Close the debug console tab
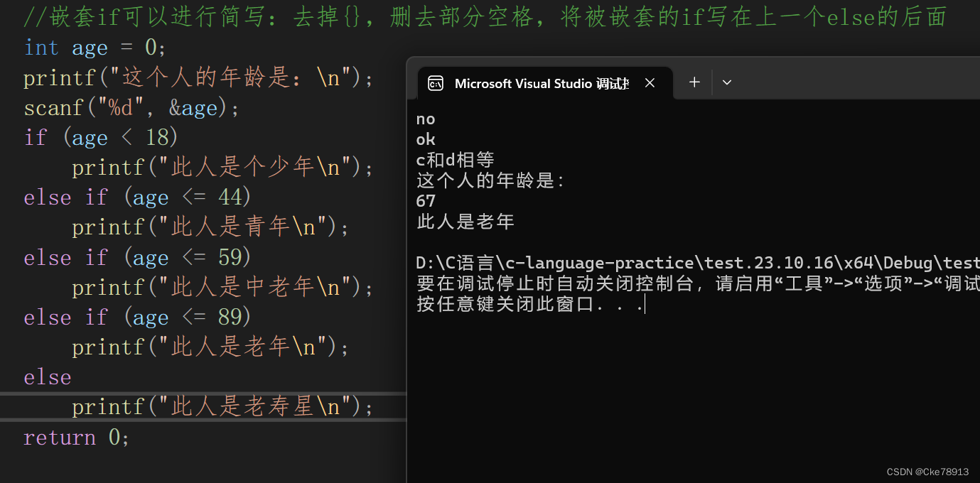Image resolution: width=980 pixels, height=483 pixels. [x=650, y=83]
